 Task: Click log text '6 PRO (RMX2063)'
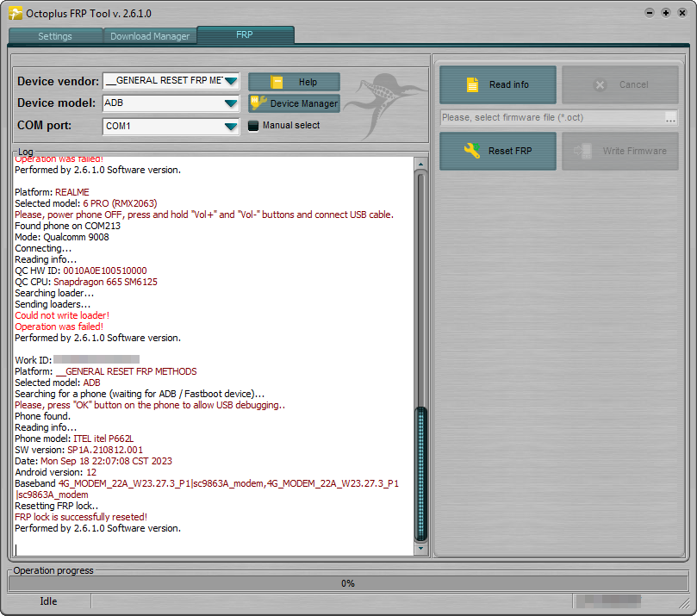[120, 203]
